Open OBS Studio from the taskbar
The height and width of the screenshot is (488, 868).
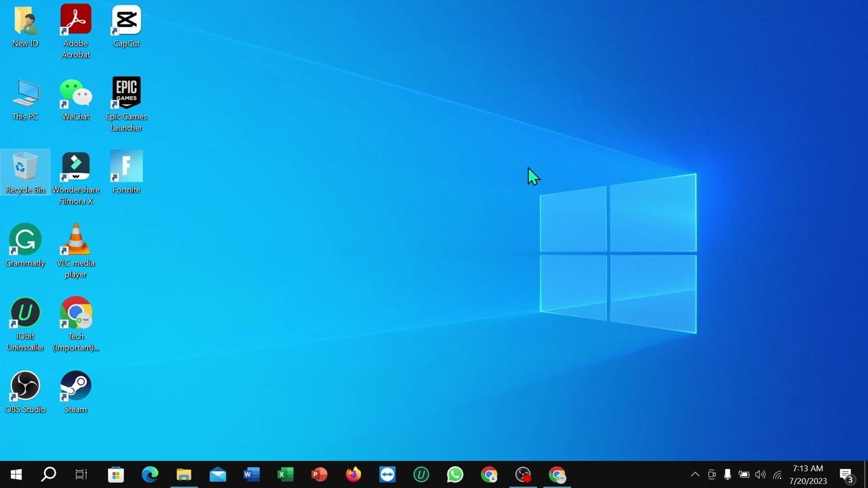(x=523, y=474)
